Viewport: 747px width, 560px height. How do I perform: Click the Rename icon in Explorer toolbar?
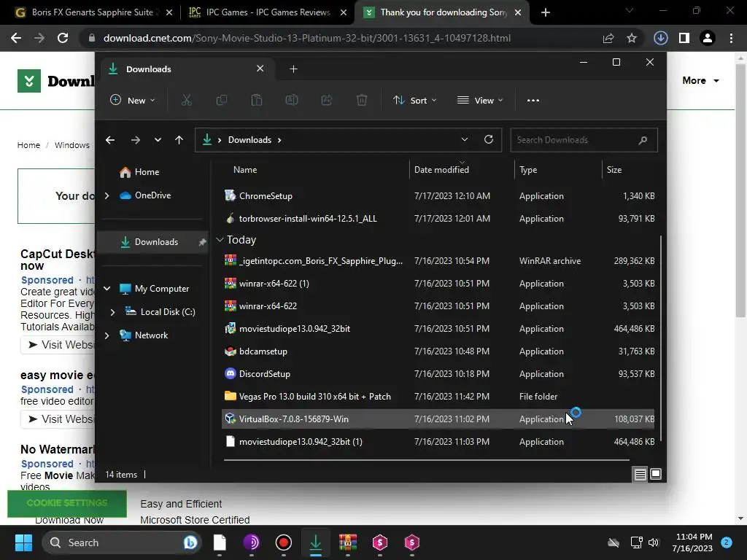pyautogui.click(x=292, y=100)
